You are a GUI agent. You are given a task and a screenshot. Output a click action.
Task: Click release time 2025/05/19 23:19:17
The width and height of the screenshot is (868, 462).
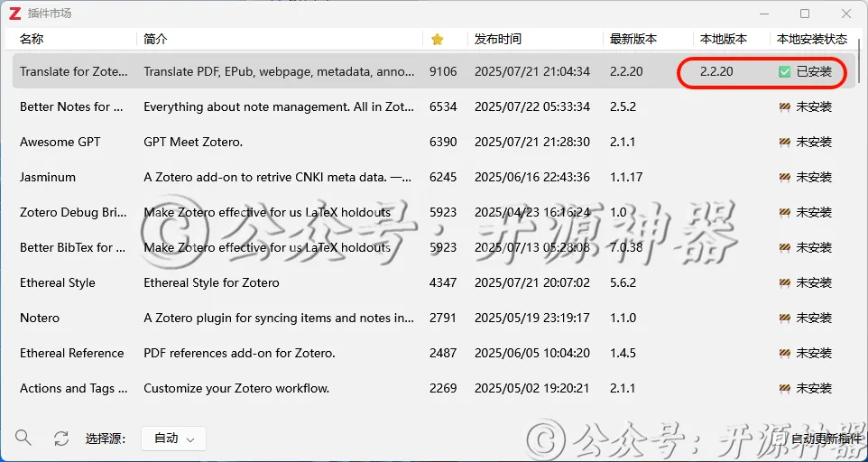[532, 319]
